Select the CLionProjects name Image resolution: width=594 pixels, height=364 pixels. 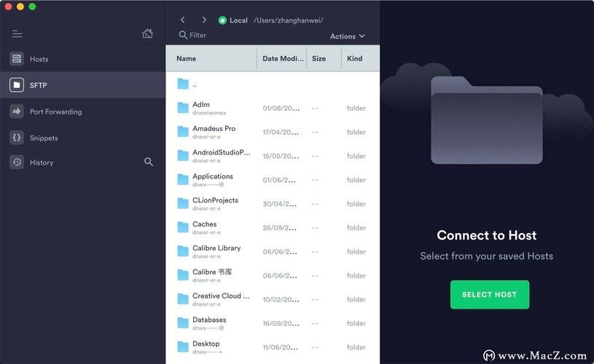pyautogui.click(x=215, y=200)
